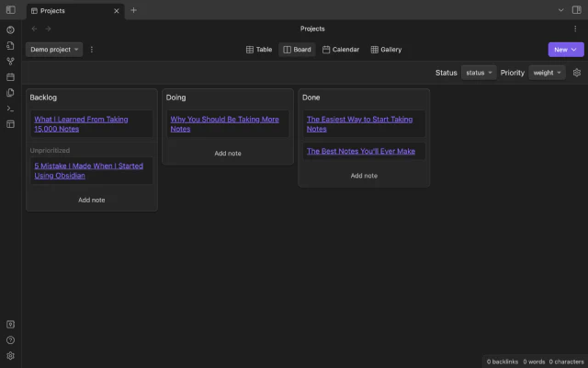Click Add note in Doing column
Screen dimensions: 588x368
point(228,154)
